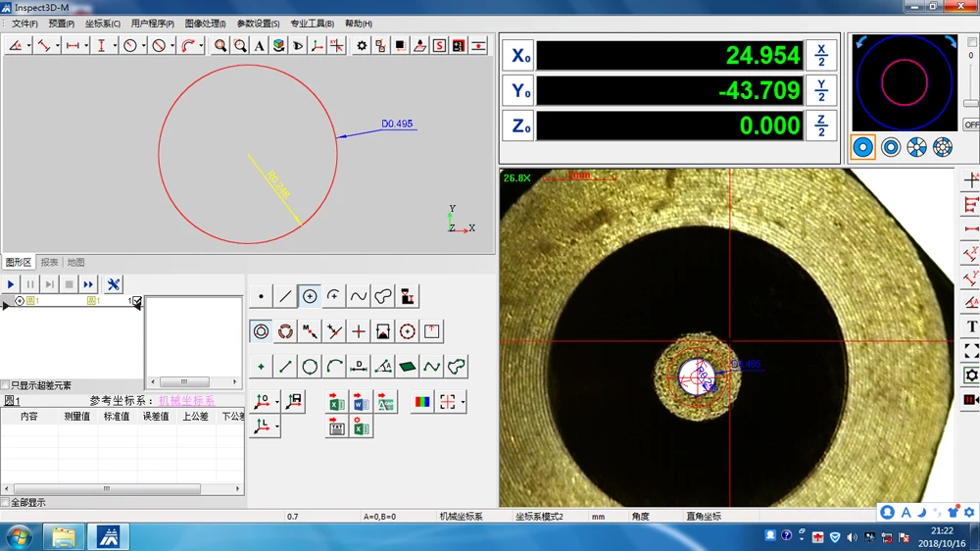This screenshot has height=551, width=980.
Task: Expand the arc tool dropdown arrow
Action: coord(202,46)
